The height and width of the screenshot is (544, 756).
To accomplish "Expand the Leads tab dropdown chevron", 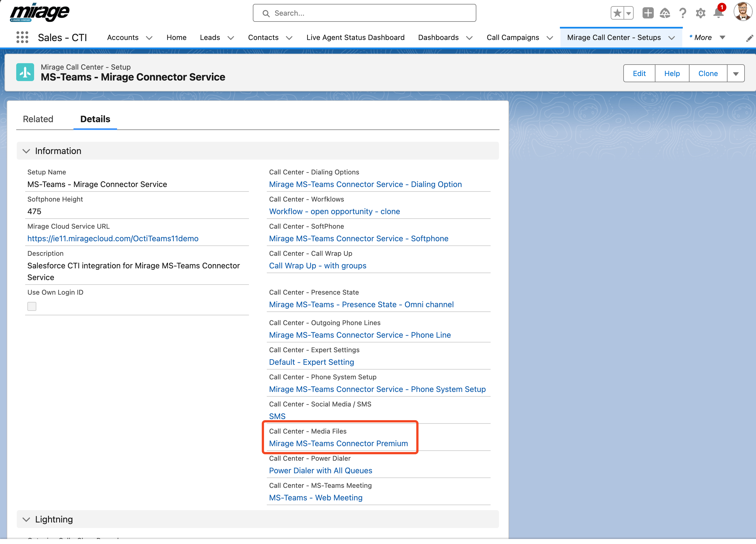I will tap(230, 38).
